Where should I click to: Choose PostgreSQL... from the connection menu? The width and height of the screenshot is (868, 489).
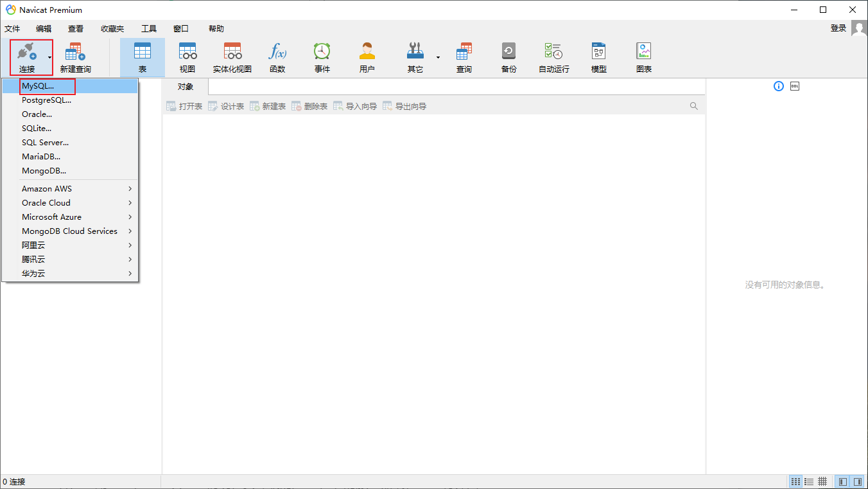(70, 100)
